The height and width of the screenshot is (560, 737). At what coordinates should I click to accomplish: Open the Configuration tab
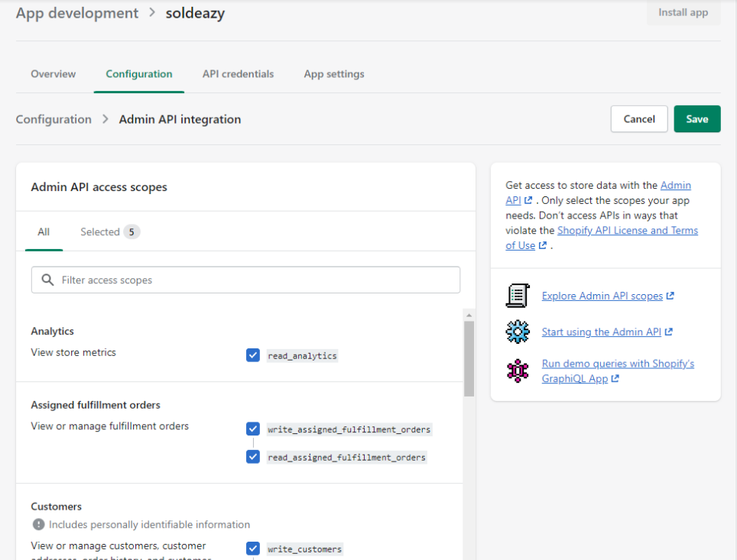[x=139, y=74]
